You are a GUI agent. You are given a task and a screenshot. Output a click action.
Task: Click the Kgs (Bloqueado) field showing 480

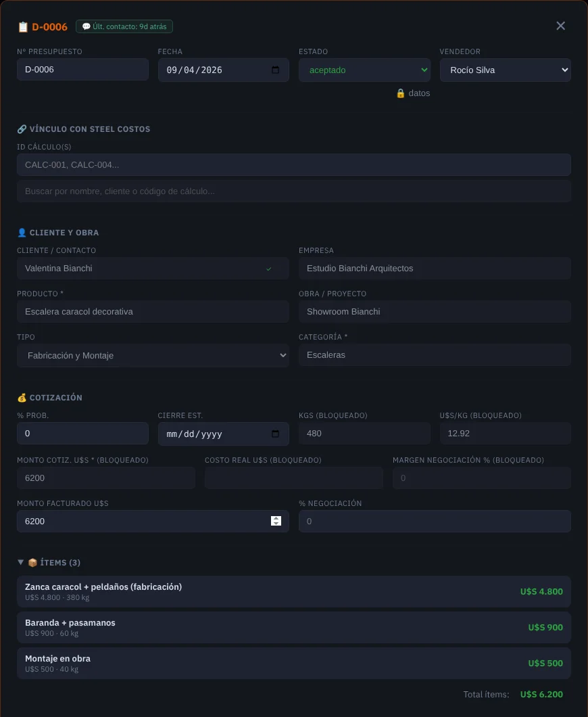(364, 433)
